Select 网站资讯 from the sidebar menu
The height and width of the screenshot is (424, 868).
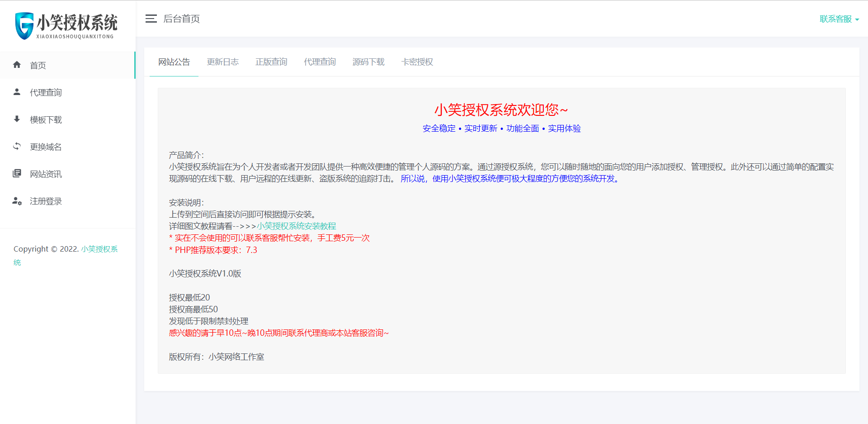(x=46, y=173)
